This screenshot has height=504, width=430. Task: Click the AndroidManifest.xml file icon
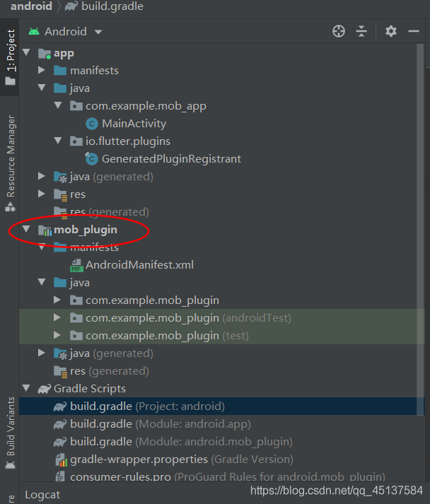pyautogui.click(x=76, y=265)
